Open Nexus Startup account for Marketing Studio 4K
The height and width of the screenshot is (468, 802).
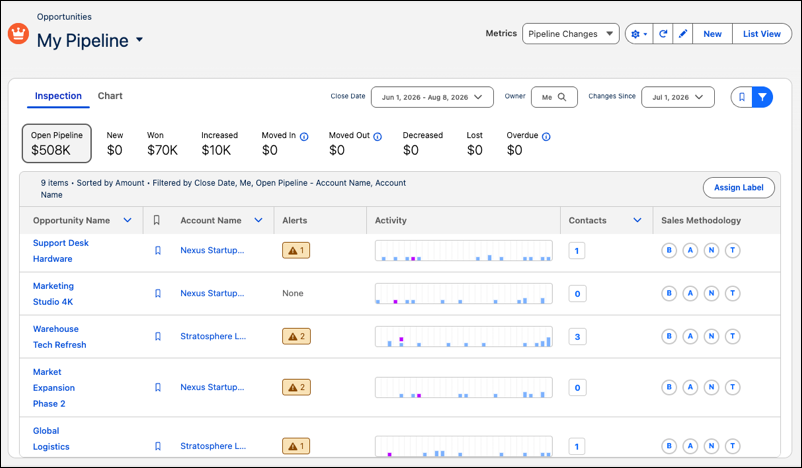pyautogui.click(x=212, y=293)
